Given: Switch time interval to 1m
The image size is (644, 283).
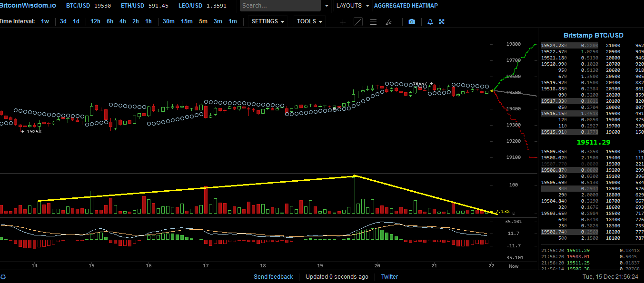Looking at the screenshot, I should coord(232,21).
